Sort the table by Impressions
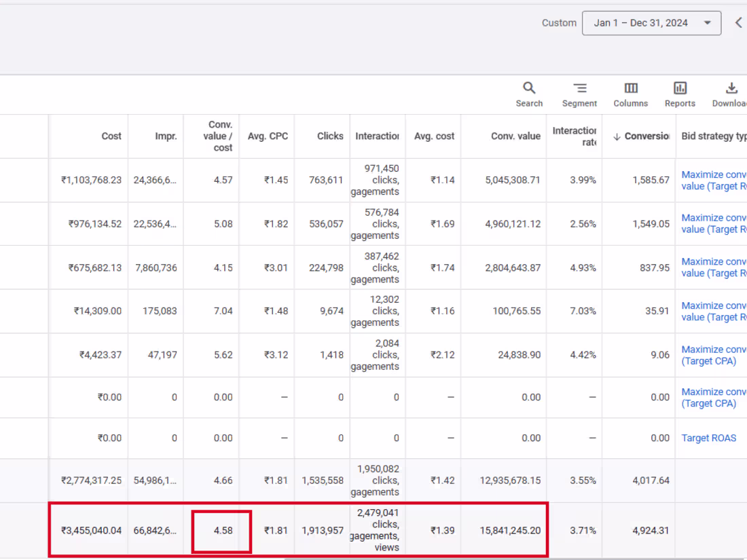 coord(166,136)
